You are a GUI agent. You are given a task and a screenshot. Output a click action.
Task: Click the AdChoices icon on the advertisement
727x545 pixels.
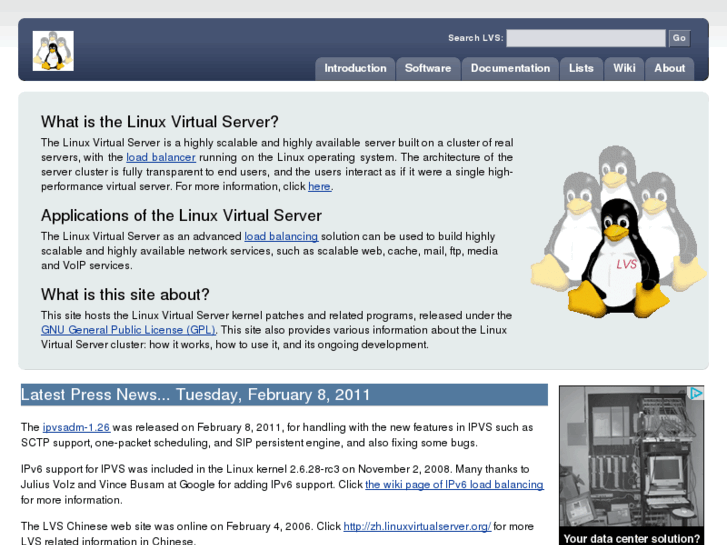pyautogui.click(x=695, y=394)
